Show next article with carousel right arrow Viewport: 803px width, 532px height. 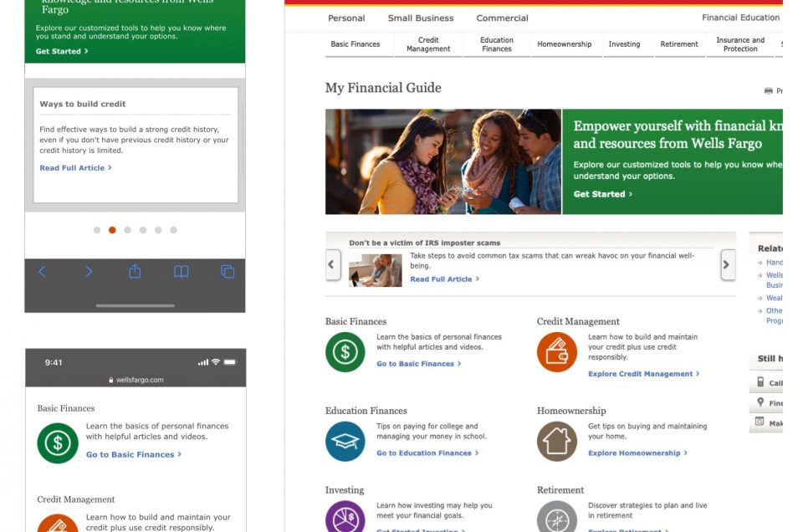pyautogui.click(x=727, y=264)
